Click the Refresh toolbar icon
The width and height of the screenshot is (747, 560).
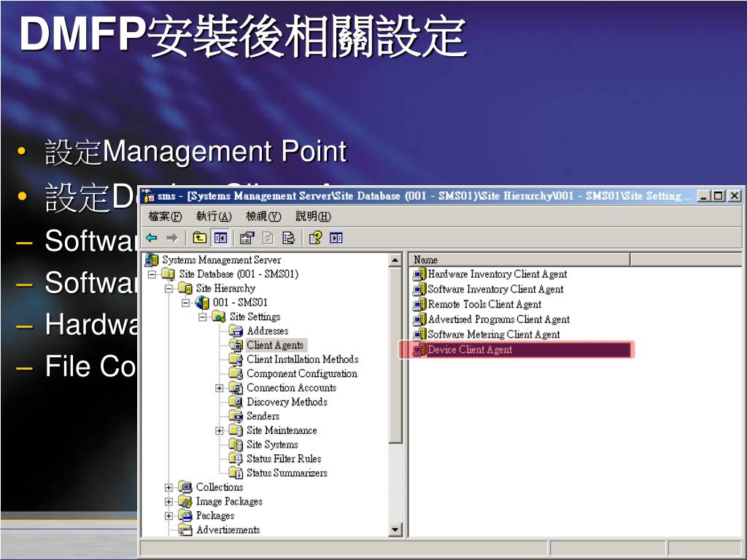tap(268, 238)
